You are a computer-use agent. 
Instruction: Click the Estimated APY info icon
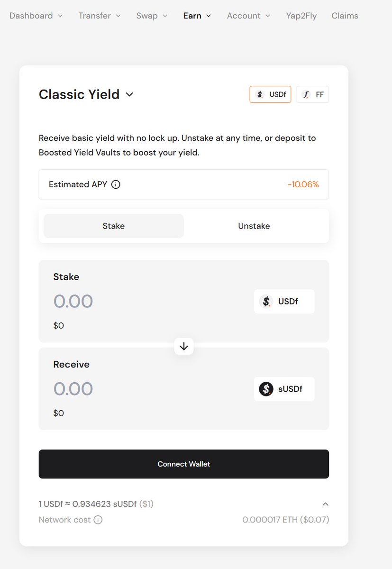point(116,184)
